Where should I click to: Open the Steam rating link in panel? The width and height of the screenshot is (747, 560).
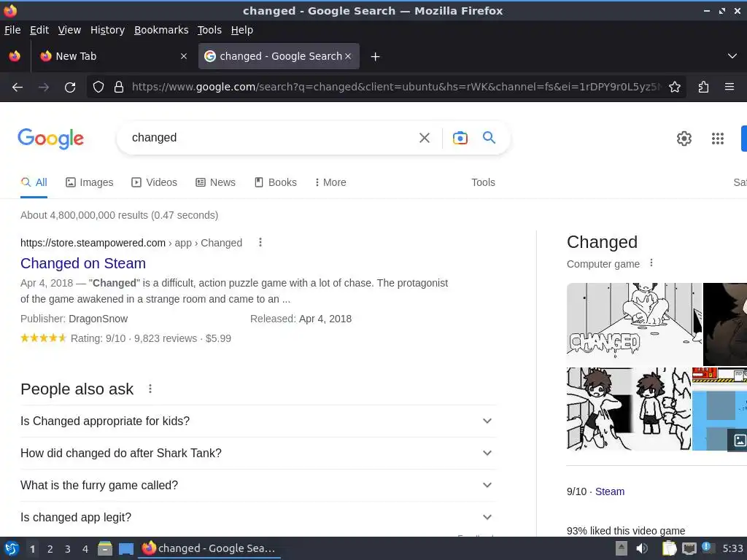[x=609, y=491]
